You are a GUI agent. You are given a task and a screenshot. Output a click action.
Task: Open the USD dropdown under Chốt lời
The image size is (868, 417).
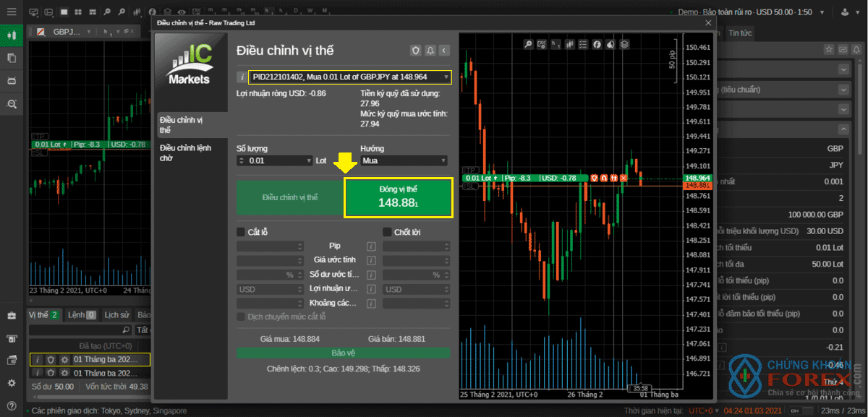(415, 289)
